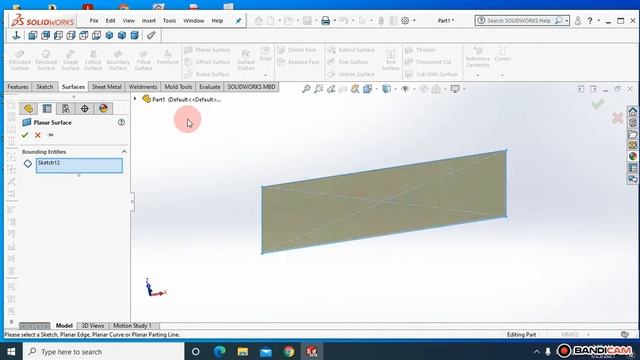Switch to Evaluate tab
640x360 pixels.
[x=210, y=87]
